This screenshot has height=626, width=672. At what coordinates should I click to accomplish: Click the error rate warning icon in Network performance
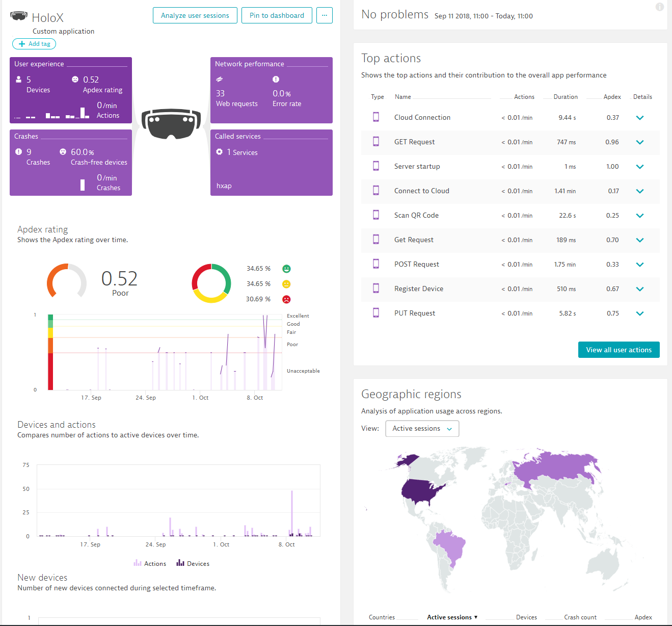276,79
